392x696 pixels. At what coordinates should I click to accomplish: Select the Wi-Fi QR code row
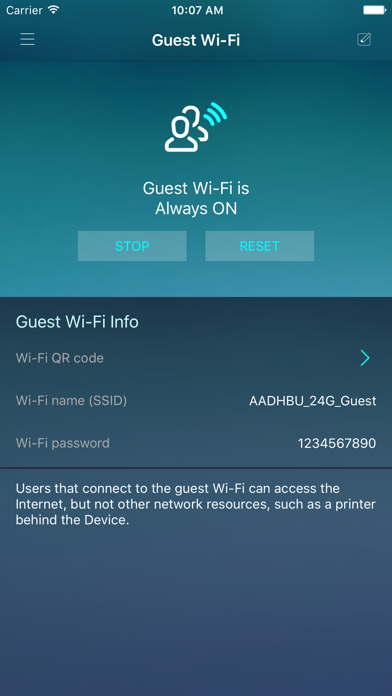[x=196, y=358]
